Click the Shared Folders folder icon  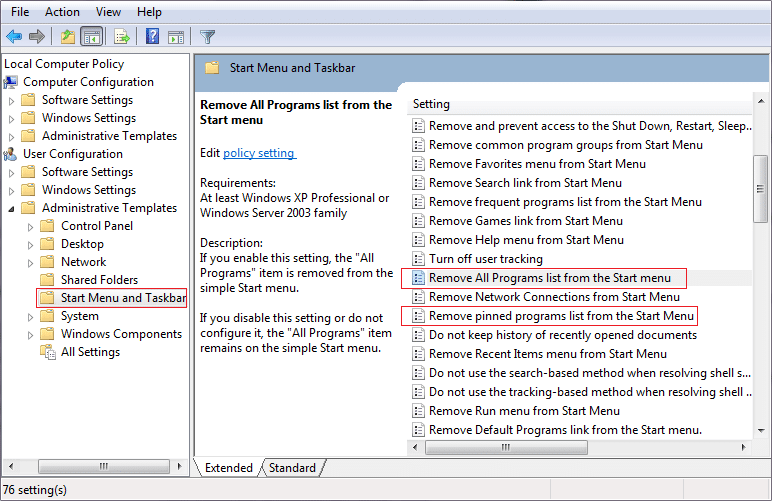47,280
